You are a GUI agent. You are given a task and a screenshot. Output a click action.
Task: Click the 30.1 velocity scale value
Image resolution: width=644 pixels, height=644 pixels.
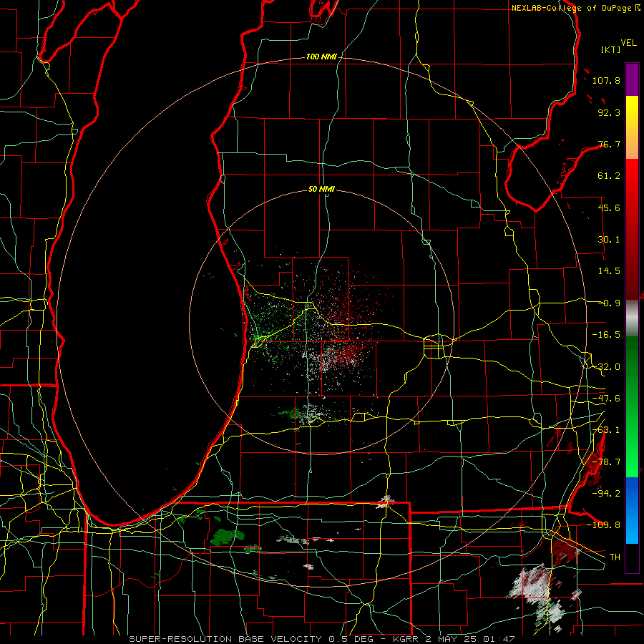(609, 240)
